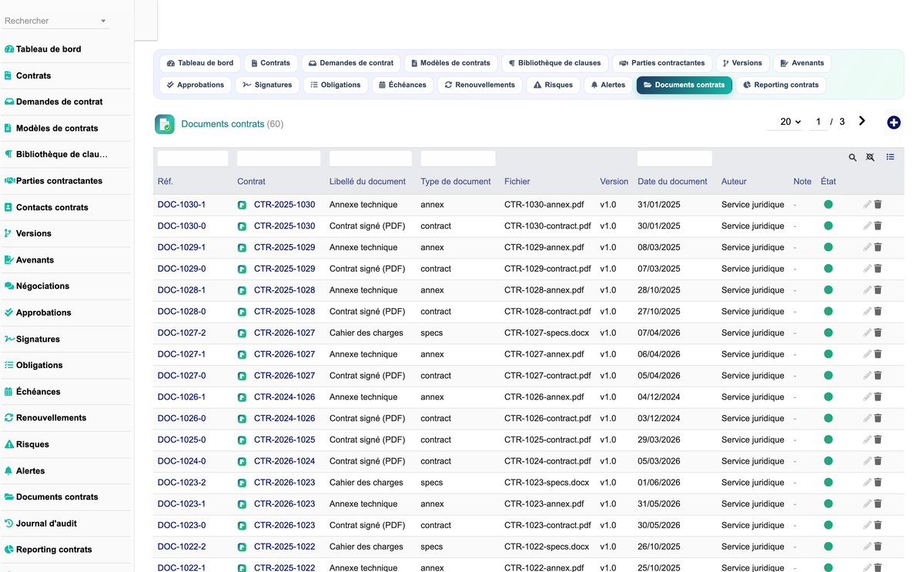Image resolution: width=924 pixels, height=572 pixels.
Task: Switch to the Bibliothèque de clauses tab
Action: tap(555, 63)
